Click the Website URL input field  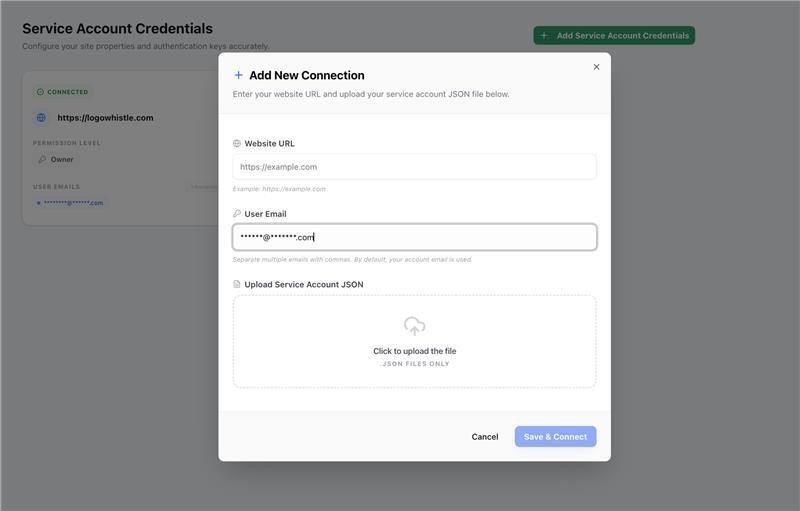[x=414, y=167]
